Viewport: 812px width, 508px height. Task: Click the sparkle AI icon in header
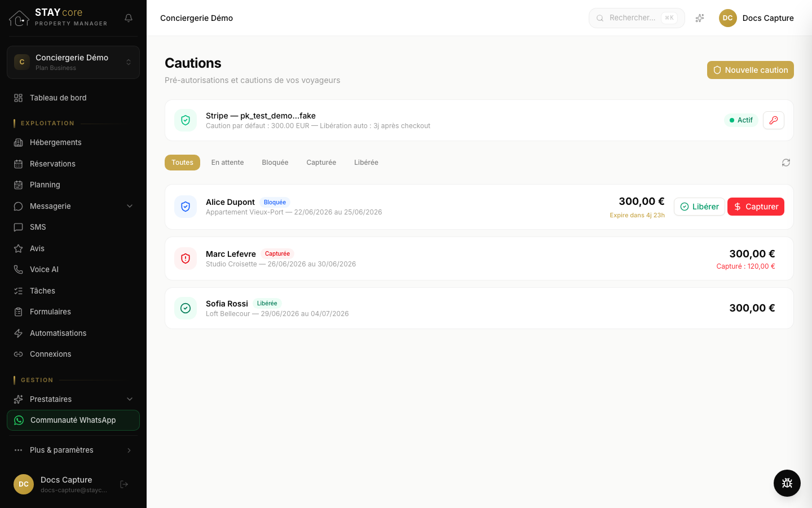pos(700,18)
